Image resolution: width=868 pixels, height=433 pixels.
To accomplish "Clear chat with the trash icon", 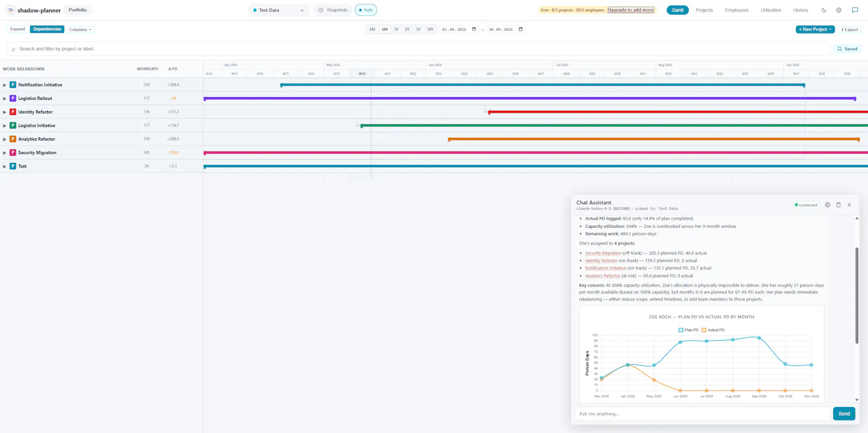I will (838, 205).
